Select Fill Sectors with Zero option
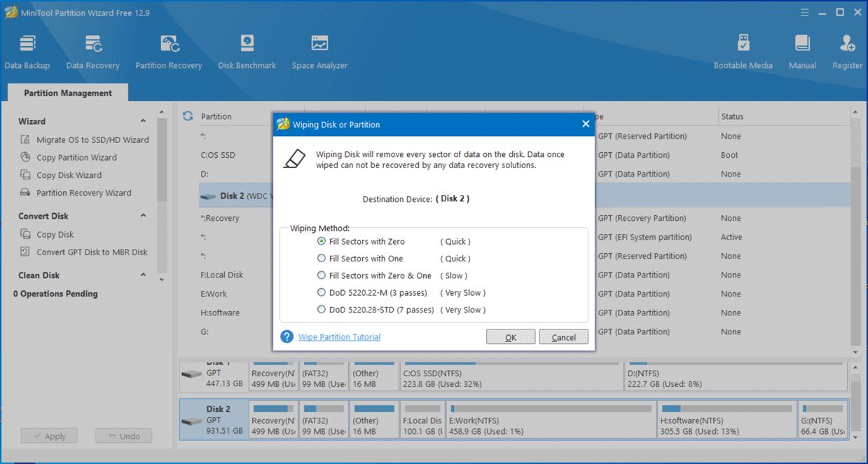868x464 pixels. tap(322, 241)
